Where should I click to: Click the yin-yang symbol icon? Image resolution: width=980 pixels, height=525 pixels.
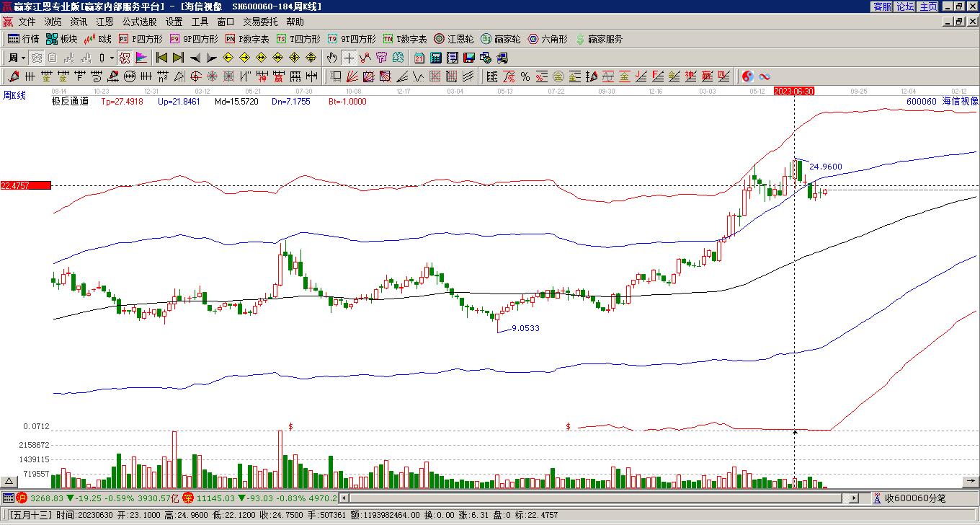747,76
